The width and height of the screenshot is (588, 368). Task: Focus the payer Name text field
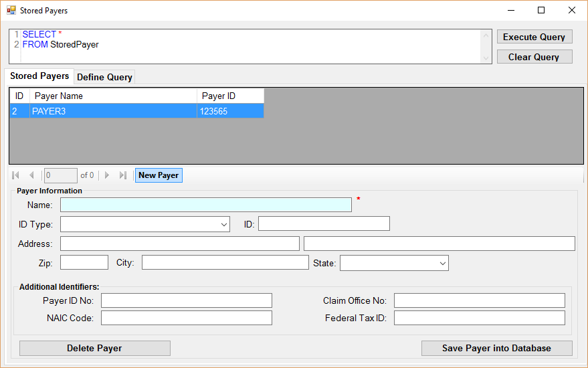click(x=205, y=205)
